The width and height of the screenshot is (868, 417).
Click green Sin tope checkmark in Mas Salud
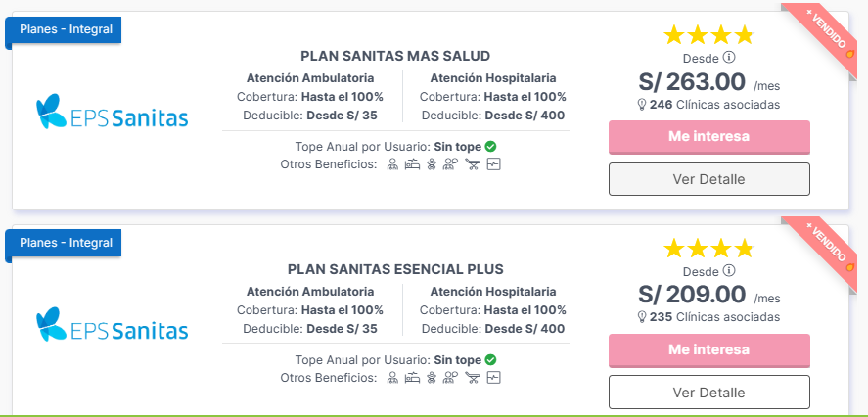[x=490, y=147]
